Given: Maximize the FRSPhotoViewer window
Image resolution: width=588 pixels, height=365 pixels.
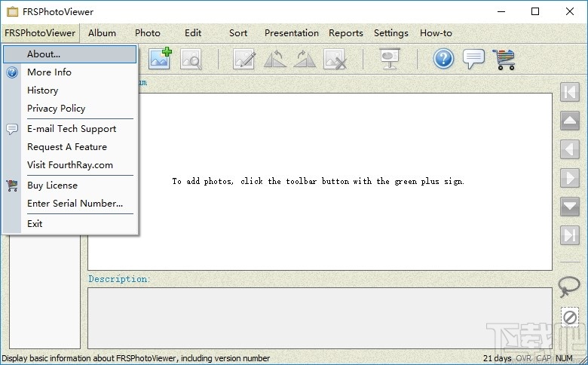Looking at the screenshot, I should point(535,11).
